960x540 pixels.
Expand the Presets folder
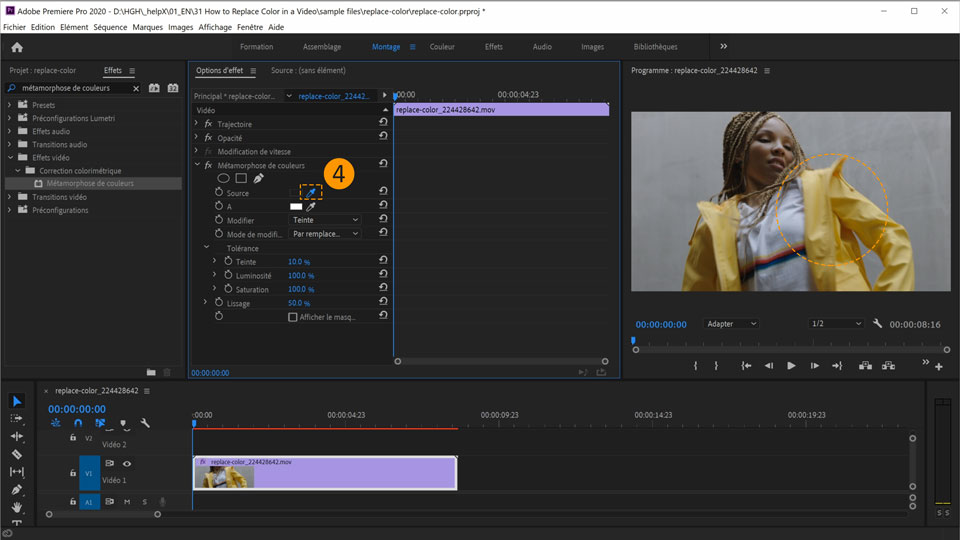pyautogui.click(x=10, y=105)
